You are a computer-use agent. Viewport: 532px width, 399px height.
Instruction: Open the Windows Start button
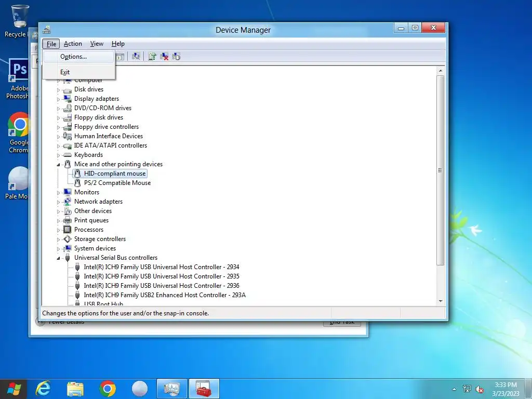point(14,389)
